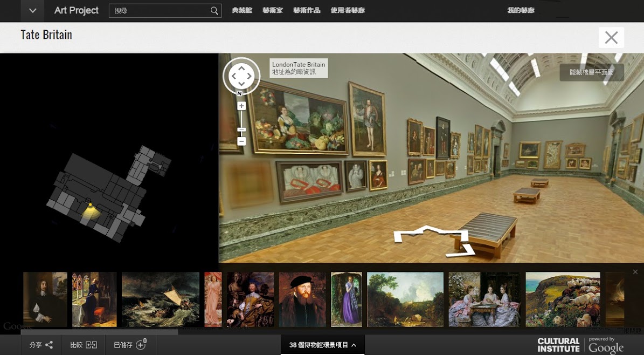Screen dimensions: 644x355
Task: Click the zoom slider handle
Action: click(241, 129)
